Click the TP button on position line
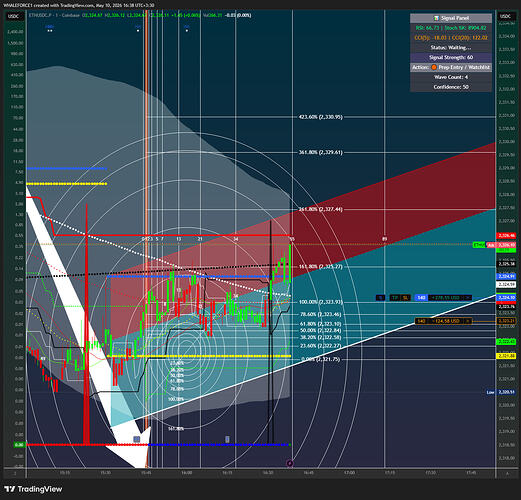The height and width of the screenshot is (500, 521). point(395,298)
